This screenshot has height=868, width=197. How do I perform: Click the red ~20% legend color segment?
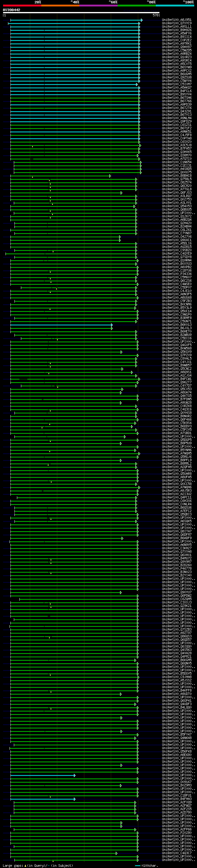pyautogui.click(x=22, y=6)
